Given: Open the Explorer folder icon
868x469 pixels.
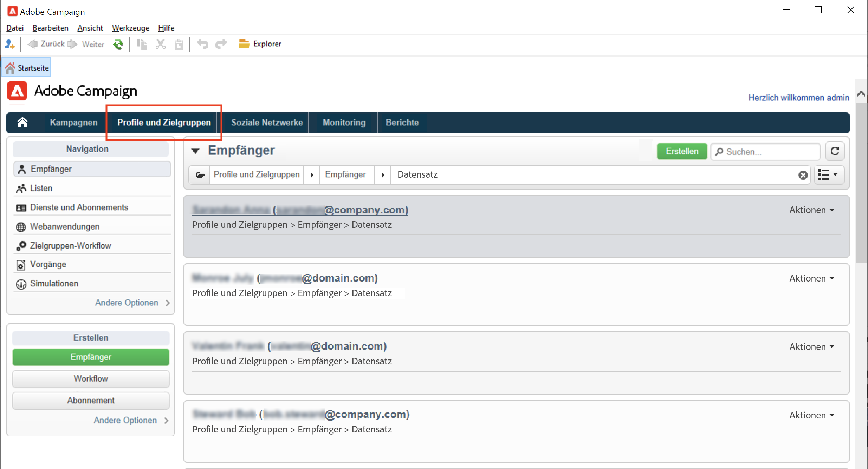Looking at the screenshot, I should 244,44.
